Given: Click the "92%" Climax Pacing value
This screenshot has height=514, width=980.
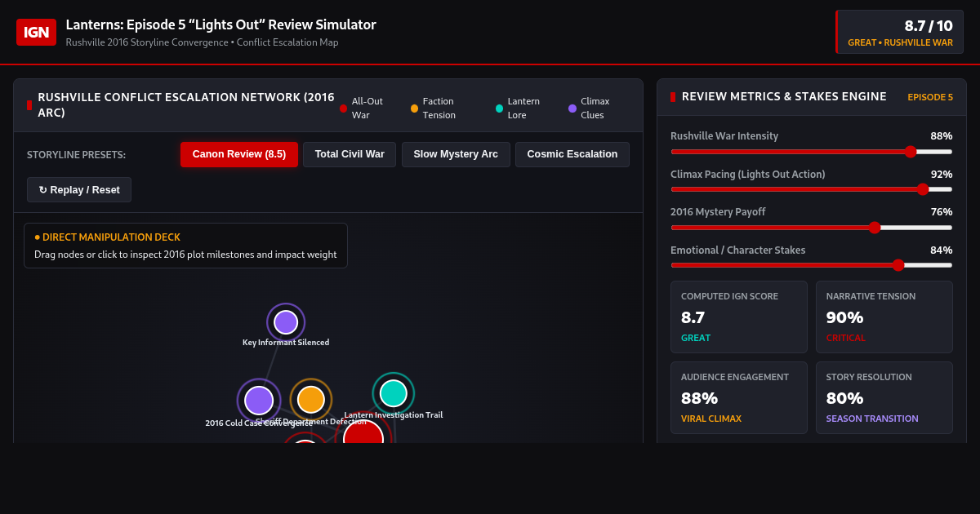Looking at the screenshot, I should coord(942,174).
